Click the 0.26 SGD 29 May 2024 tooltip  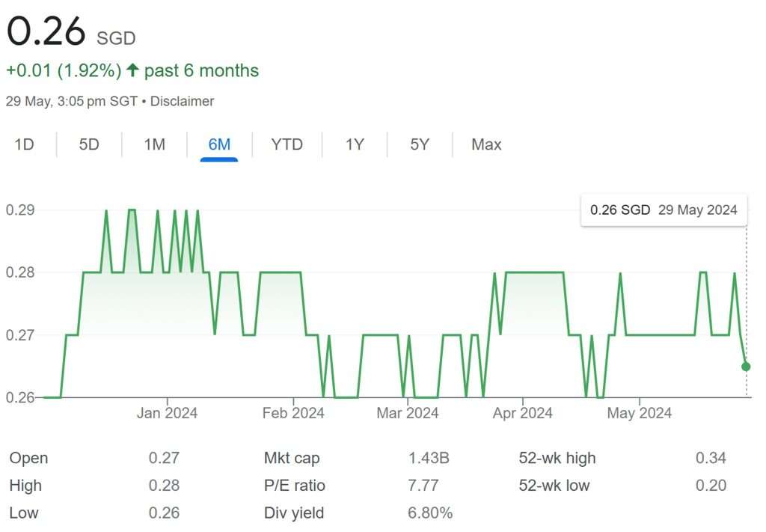[664, 210]
